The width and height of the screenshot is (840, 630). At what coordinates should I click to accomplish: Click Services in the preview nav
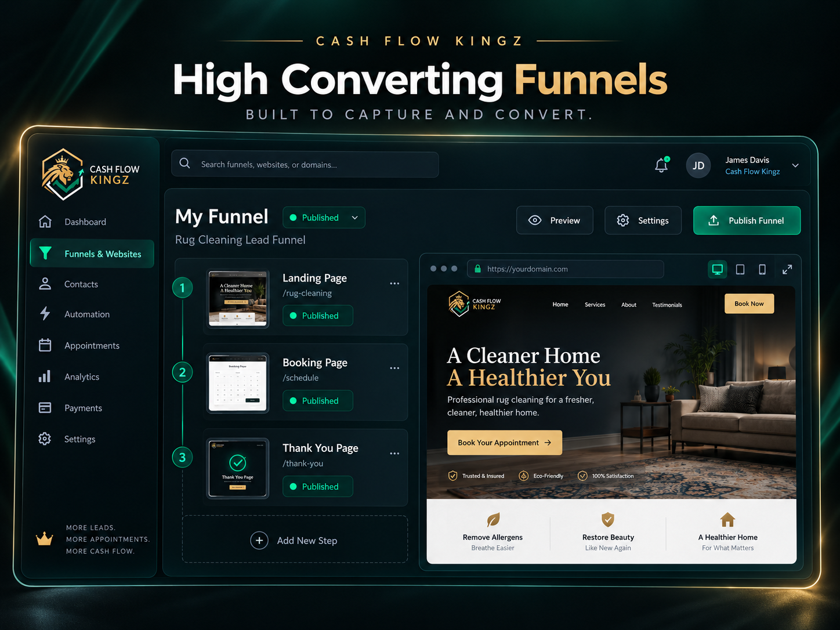pyautogui.click(x=595, y=305)
